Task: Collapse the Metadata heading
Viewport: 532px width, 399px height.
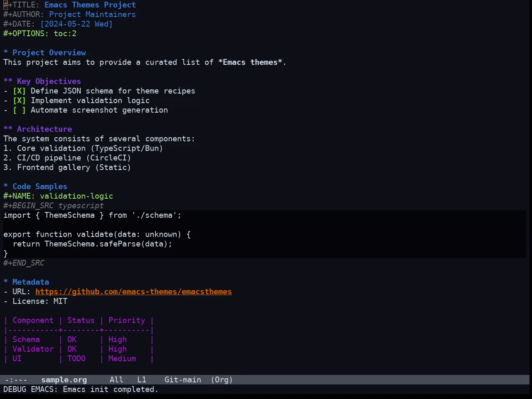Action: pos(26,282)
